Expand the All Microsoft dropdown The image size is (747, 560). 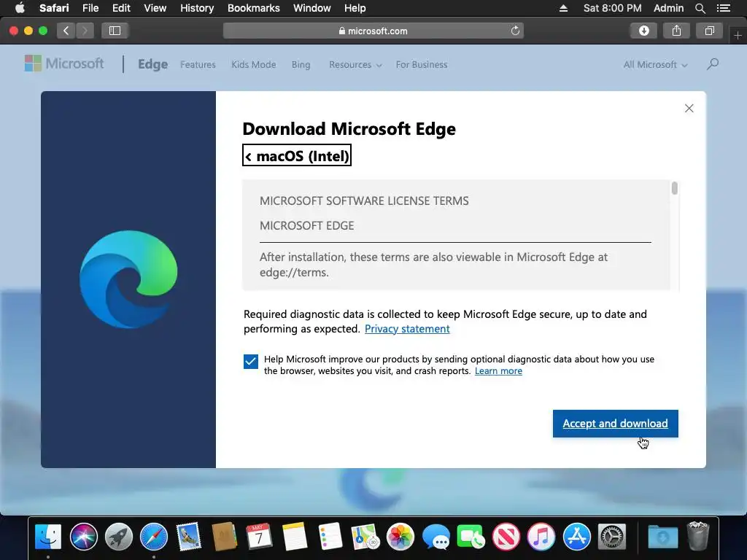click(x=656, y=65)
